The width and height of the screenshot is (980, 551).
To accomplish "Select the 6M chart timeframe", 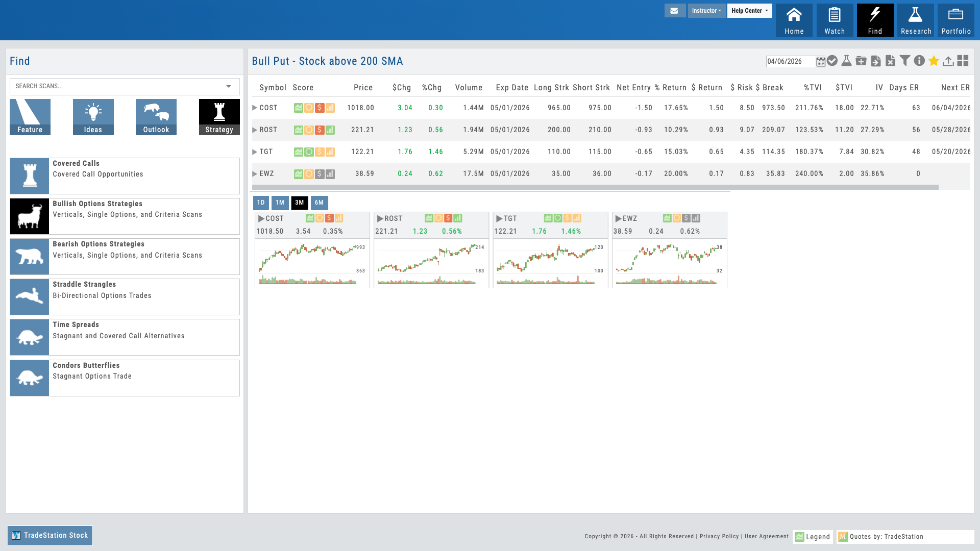I will click(319, 203).
